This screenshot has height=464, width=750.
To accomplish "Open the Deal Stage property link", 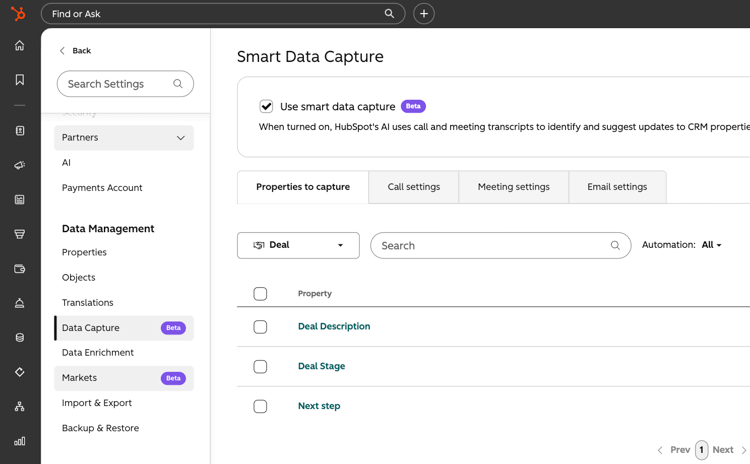I will click(321, 366).
